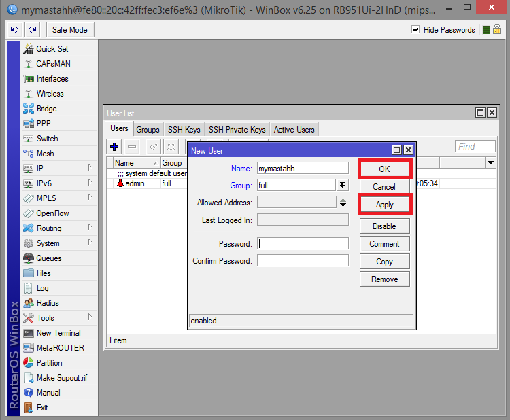Viewport: 510px width, 420px height.
Task: Open the Partition menu
Action: [60, 363]
